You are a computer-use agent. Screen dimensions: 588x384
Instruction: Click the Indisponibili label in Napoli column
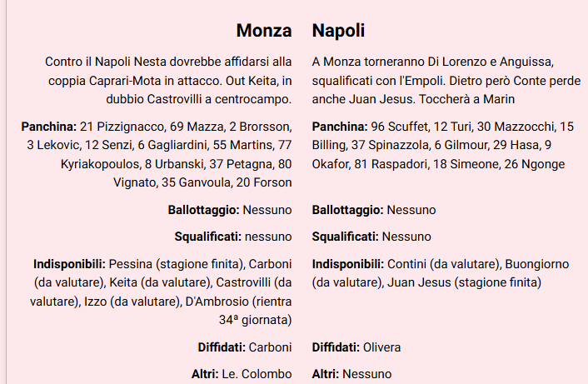tap(348, 264)
